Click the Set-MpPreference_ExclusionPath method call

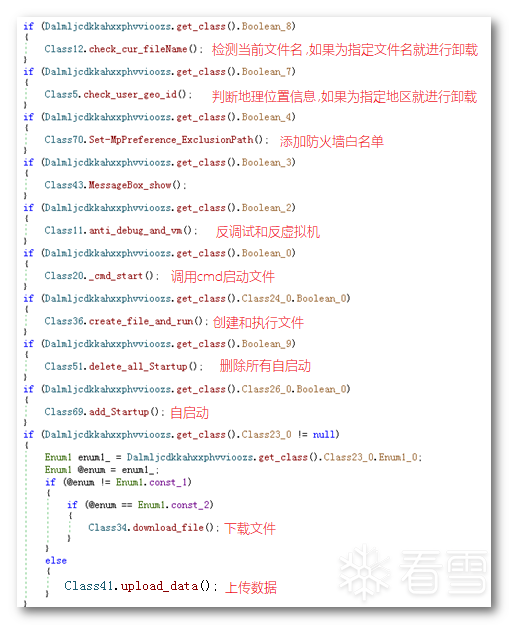[171, 140]
